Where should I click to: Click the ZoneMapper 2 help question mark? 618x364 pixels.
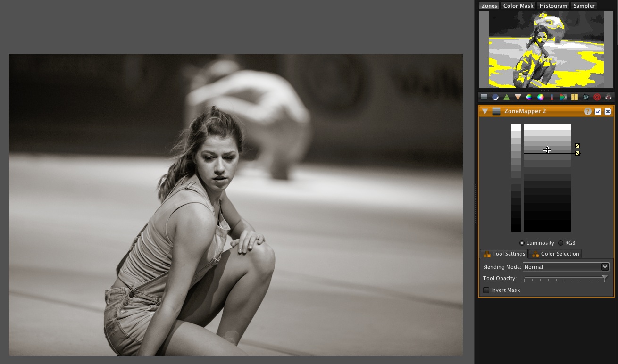[588, 112]
